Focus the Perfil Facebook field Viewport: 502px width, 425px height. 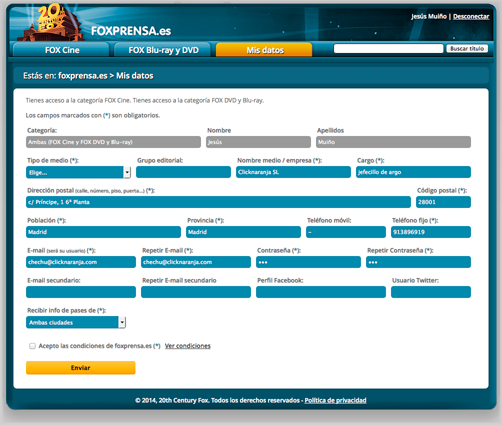321,292
